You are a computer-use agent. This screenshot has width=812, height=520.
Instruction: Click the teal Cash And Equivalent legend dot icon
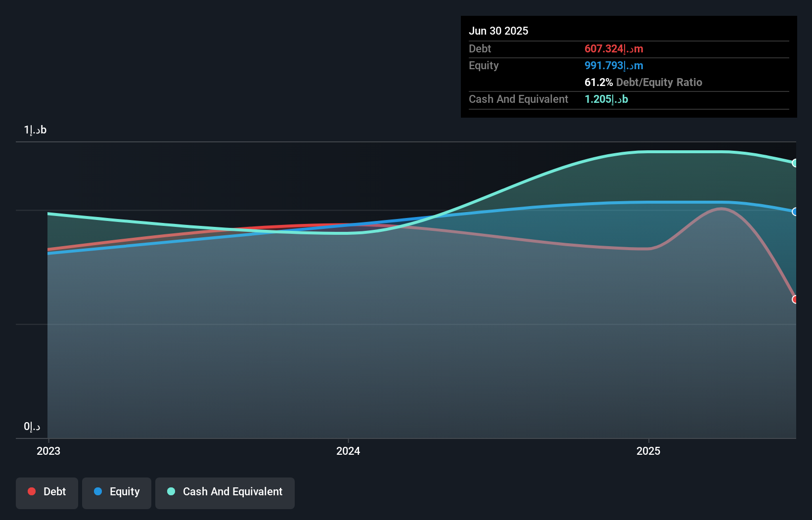tap(171, 491)
